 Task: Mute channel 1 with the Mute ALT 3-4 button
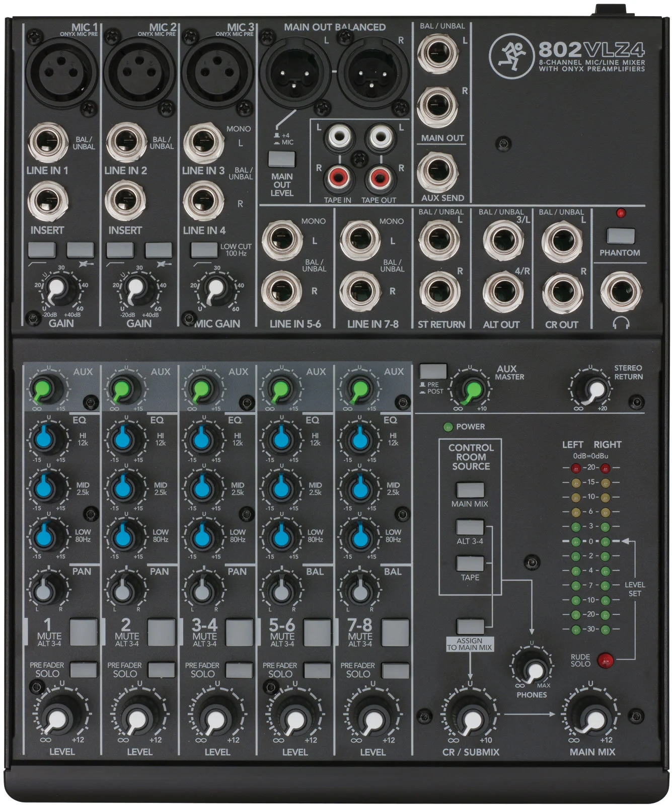point(83,631)
